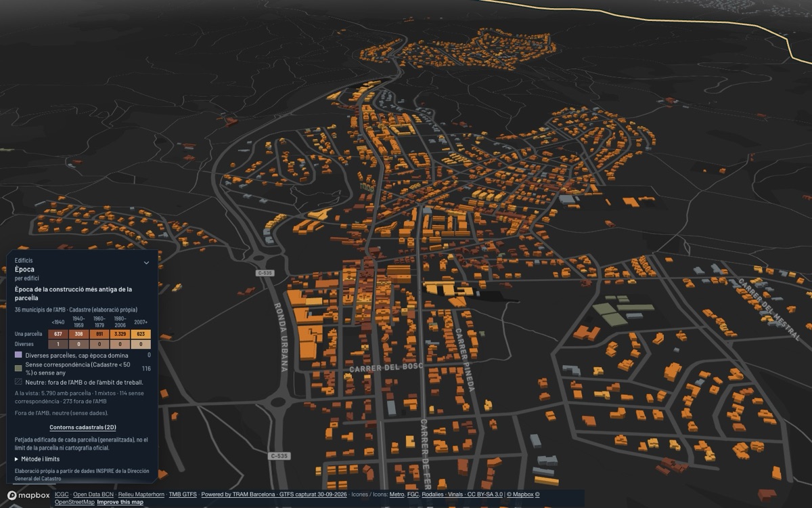
Task: Click the hatched Neutre legend swatch
Action: click(18, 382)
